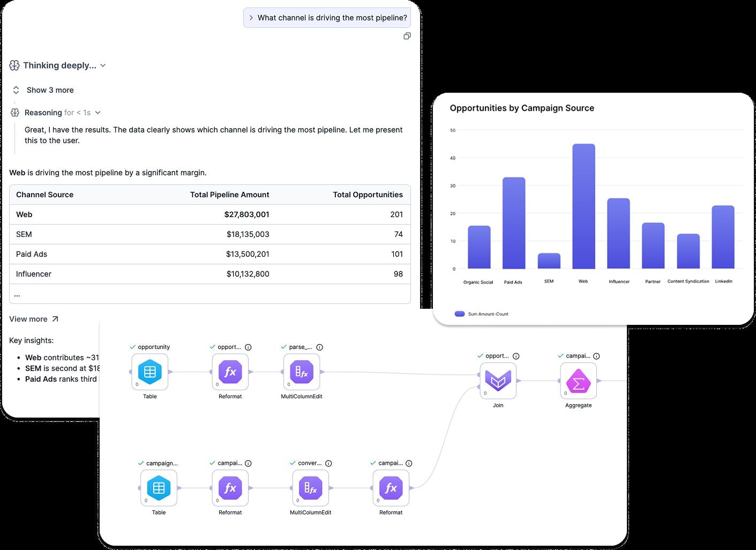This screenshot has width=756, height=550.
Task: Click the Total Pipeline Amount column header
Action: click(230, 195)
